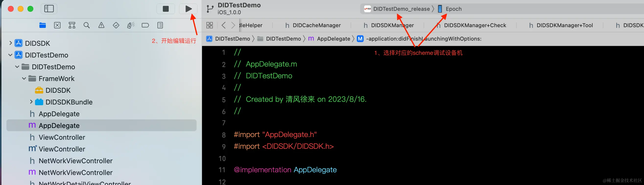Viewport: 644px width, 185px height.
Task: Click DIDTestDemo folder in the jump bar
Action: pyautogui.click(x=279, y=39)
